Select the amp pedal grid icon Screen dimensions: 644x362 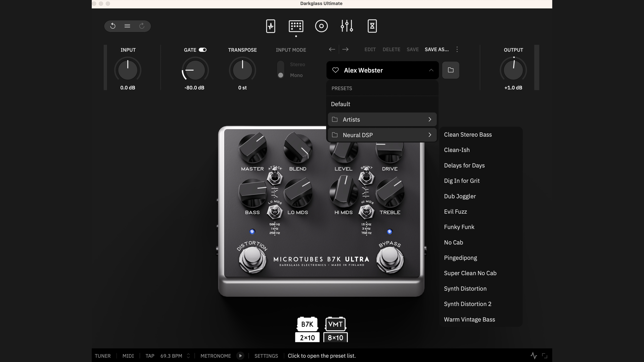tap(296, 26)
